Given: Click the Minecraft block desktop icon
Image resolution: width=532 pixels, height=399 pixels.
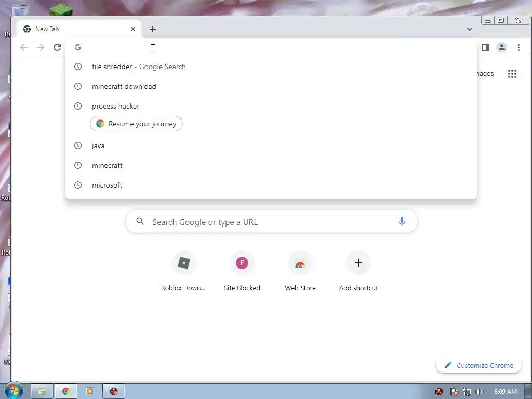Looking at the screenshot, I should coord(61,10).
